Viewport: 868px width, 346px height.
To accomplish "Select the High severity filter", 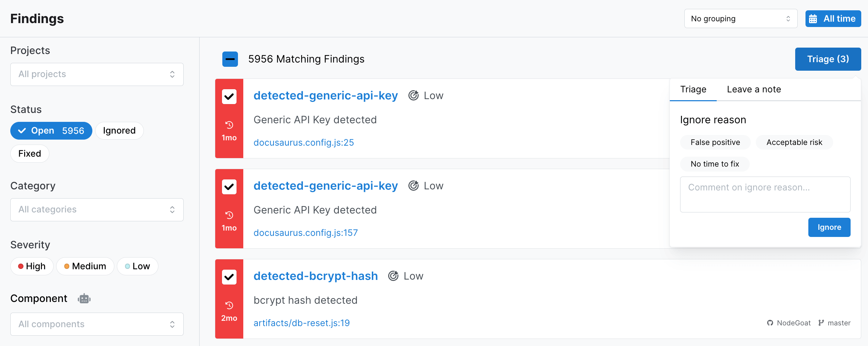I will (32, 266).
